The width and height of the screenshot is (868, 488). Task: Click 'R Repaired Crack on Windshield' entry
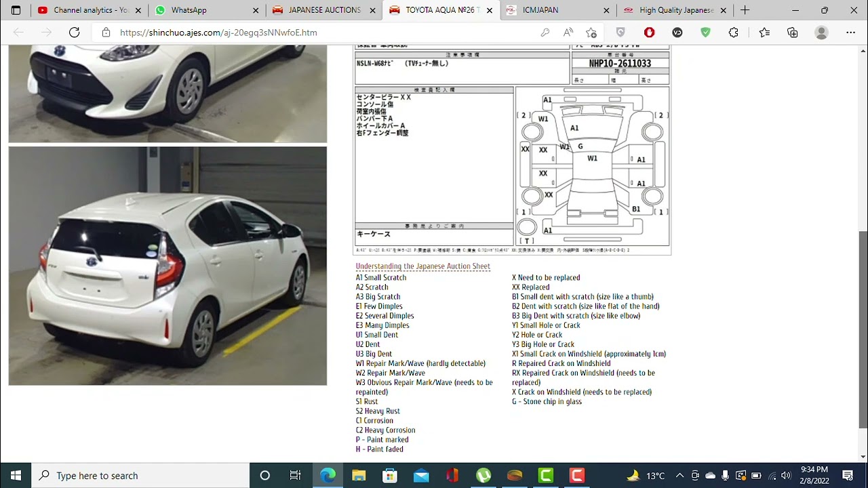[561, 363]
